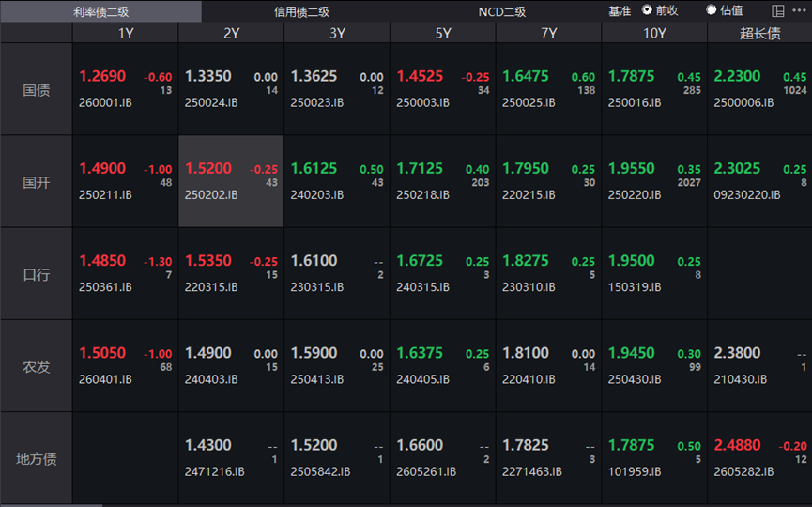Click the panel layout icon

click(778, 11)
